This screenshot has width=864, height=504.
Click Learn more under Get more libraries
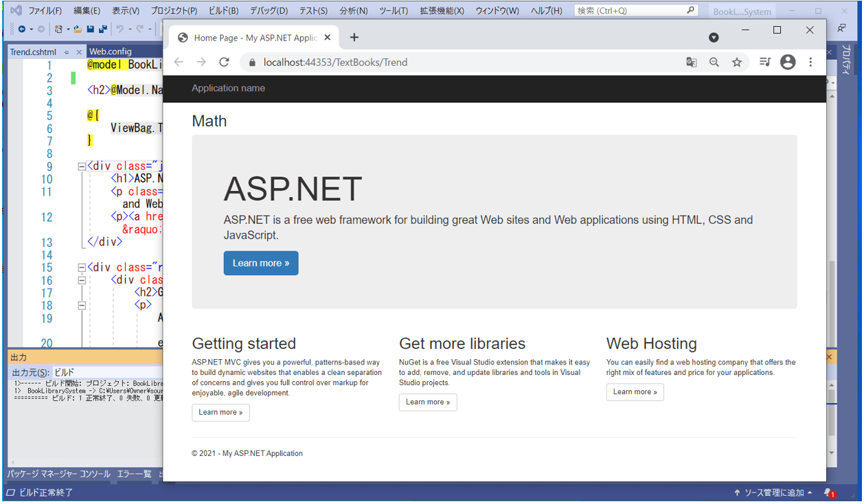pyautogui.click(x=428, y=402)
